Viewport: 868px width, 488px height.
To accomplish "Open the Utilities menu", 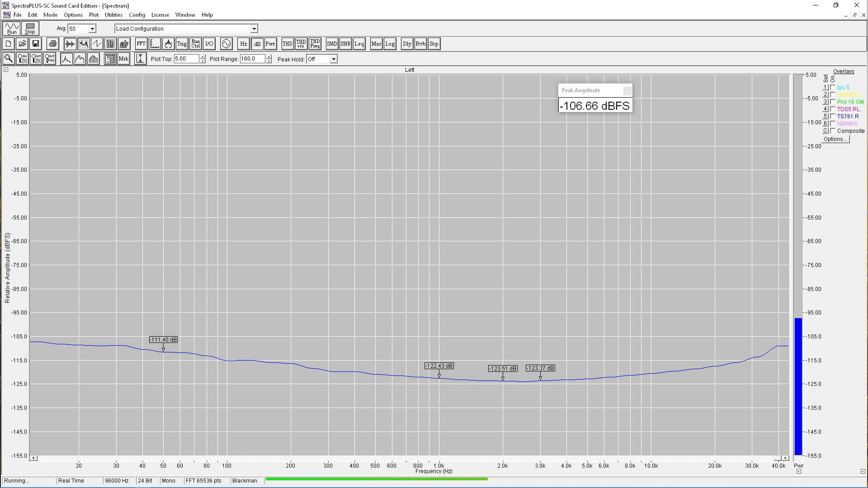I will point(113,15).
